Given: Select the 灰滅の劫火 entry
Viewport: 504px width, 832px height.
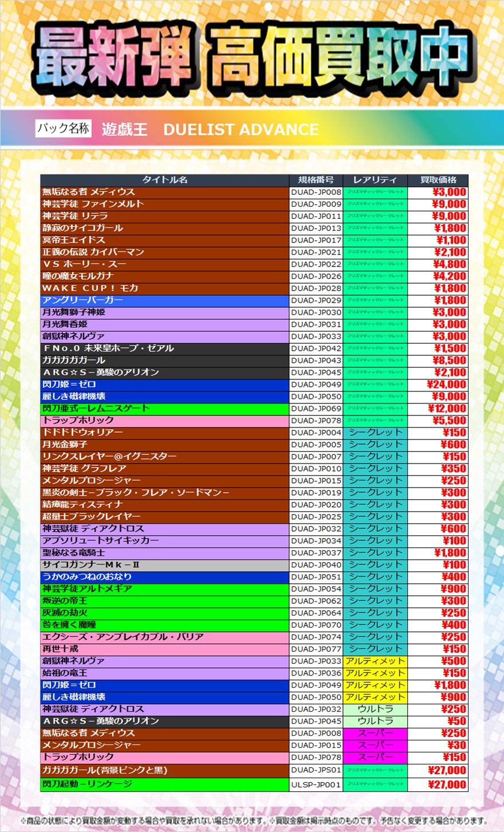Looking at the screenshot, I should (x=65, y=613).
